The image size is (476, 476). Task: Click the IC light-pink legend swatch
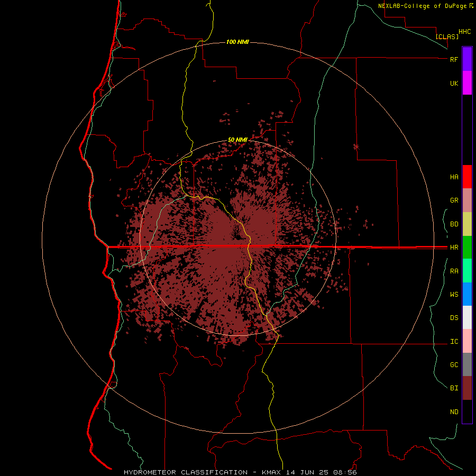tap(467, 341)
